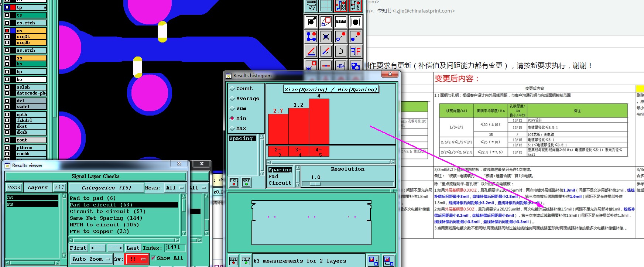Click the REF icon beside Spacing list
This screenshot has width=644, height=267.
[246, 182]
